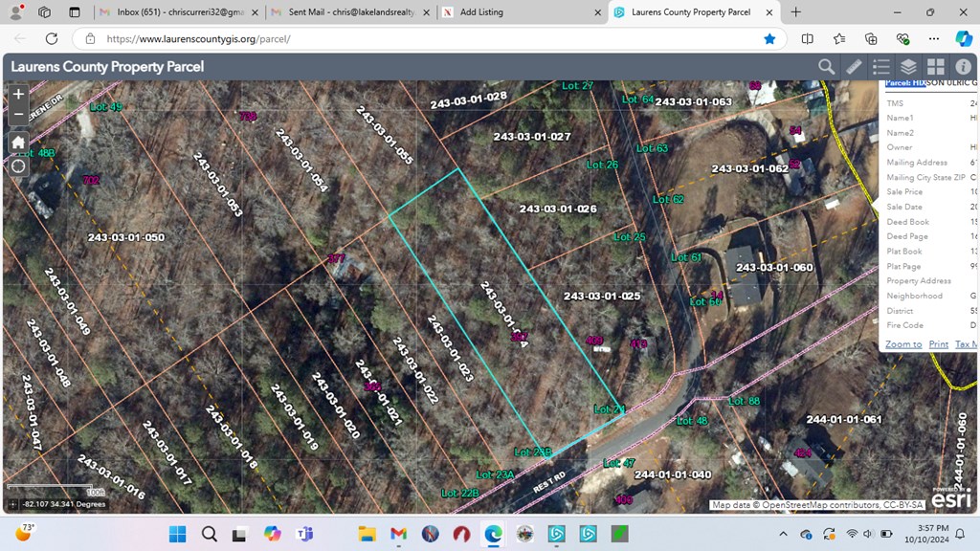
Task: Open Edge workspaces icon
Action: point(44,11)
